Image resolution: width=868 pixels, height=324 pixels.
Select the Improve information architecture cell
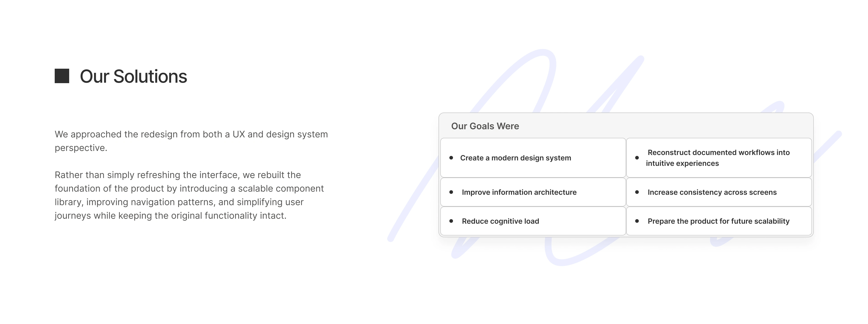click(533, 192)
